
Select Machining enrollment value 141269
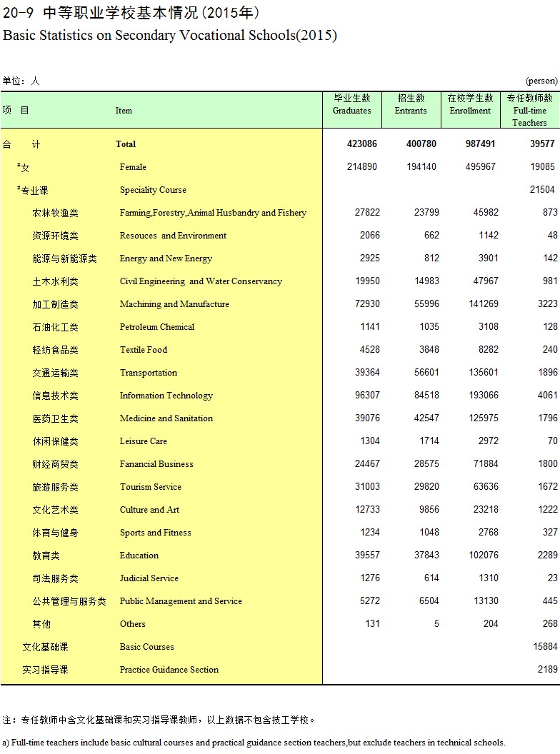tap(484, 304)
